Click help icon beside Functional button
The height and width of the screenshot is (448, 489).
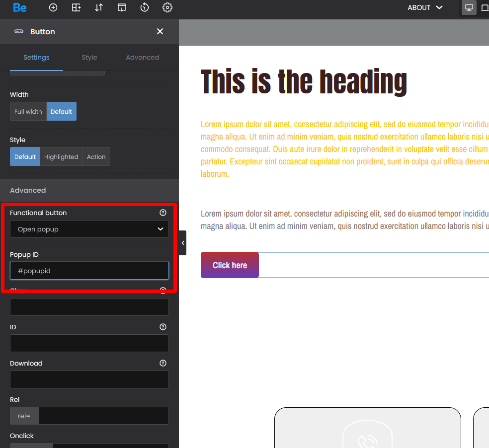pos(163,213)
